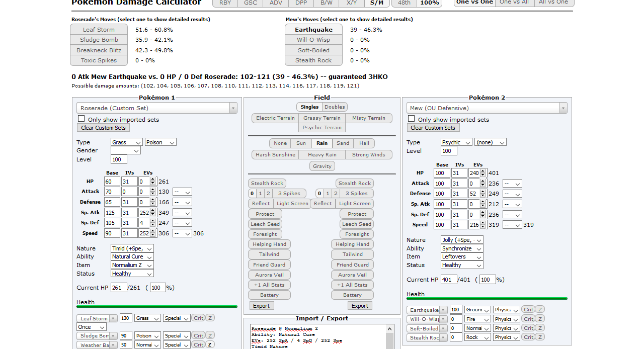Image resolution: width=644 pixels, height=349 pixels.
Task: Open Roserade's Grass type dropdown
Action: (x=127, y=142)
